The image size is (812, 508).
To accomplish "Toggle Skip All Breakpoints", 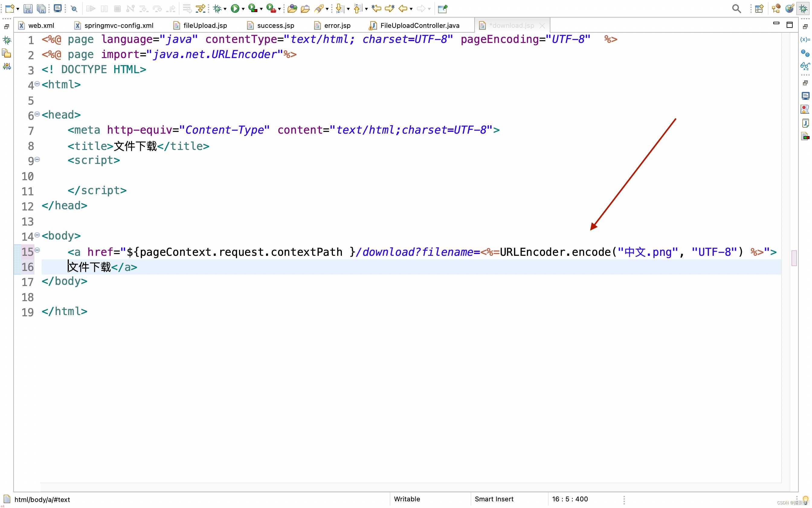I will coord(74,9).
